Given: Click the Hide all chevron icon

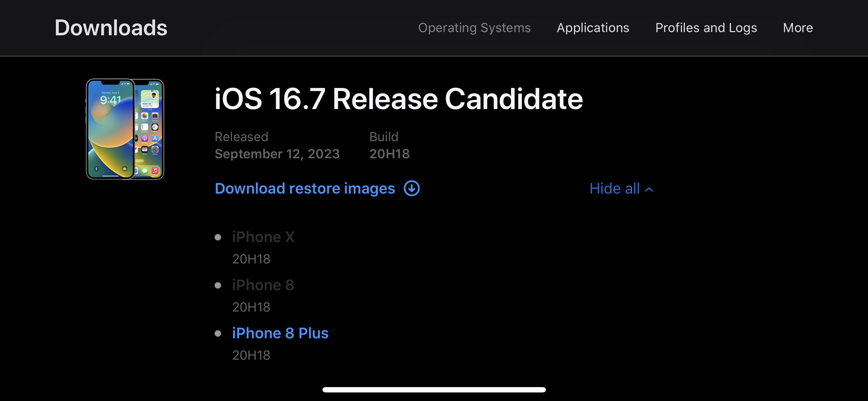Looking at the screenshot, I should tap(649, 190).
